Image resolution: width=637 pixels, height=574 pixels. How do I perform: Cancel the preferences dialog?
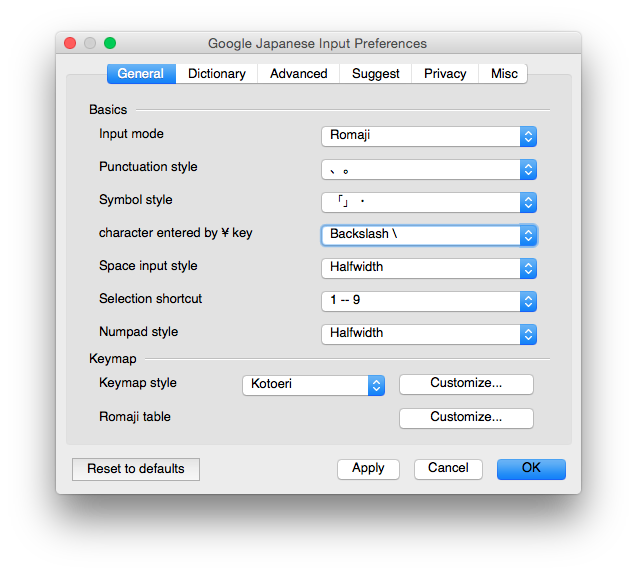click(448, 469)
